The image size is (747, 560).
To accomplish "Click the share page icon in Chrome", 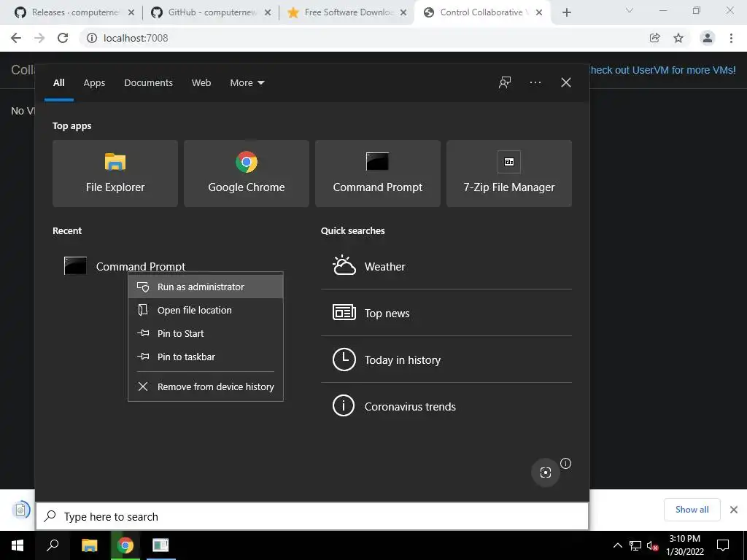I will (x=654, y=38).
